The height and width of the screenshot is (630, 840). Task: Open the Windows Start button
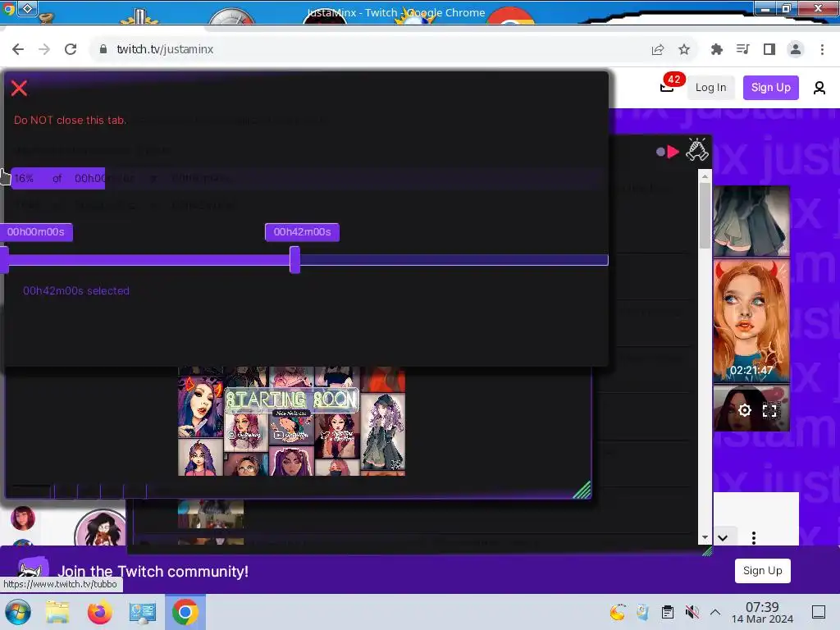(x=18, y=612)
